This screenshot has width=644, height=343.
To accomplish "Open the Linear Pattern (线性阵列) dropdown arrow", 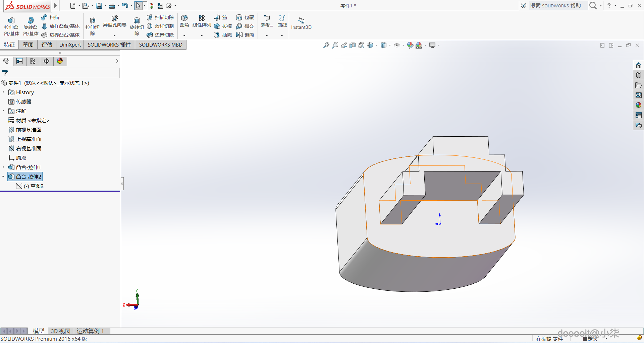I will (x=202, y=36).
